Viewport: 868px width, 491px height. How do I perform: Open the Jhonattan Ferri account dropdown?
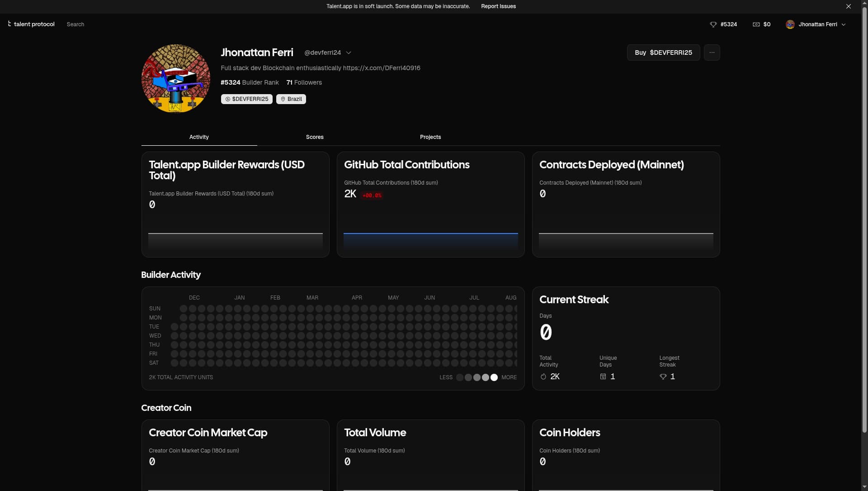tap(816, 24)
